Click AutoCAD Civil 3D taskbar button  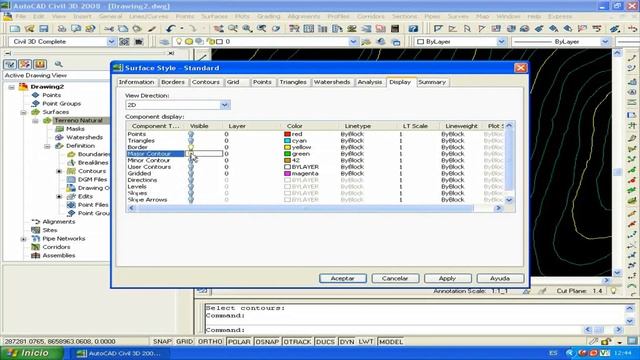coord(120,353)
